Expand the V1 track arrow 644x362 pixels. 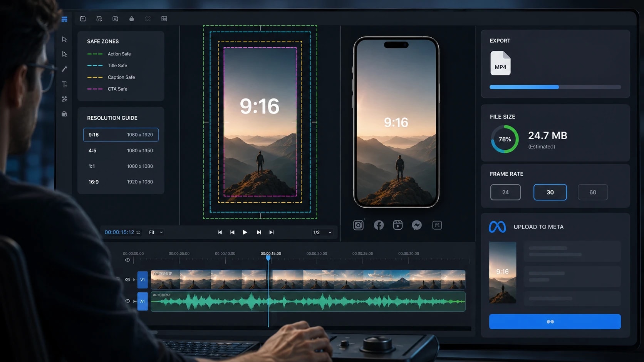pyautogui.click(x=134, y=280)
